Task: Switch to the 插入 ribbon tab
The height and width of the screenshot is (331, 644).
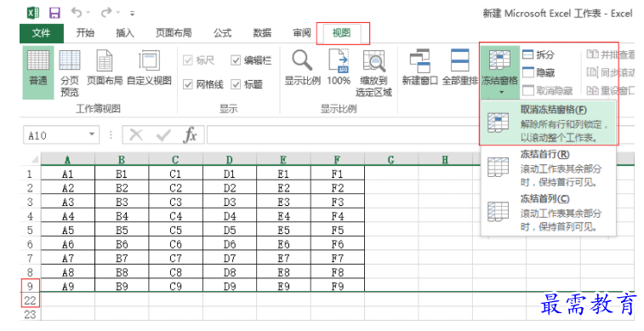Action: (x=125, y=33)
